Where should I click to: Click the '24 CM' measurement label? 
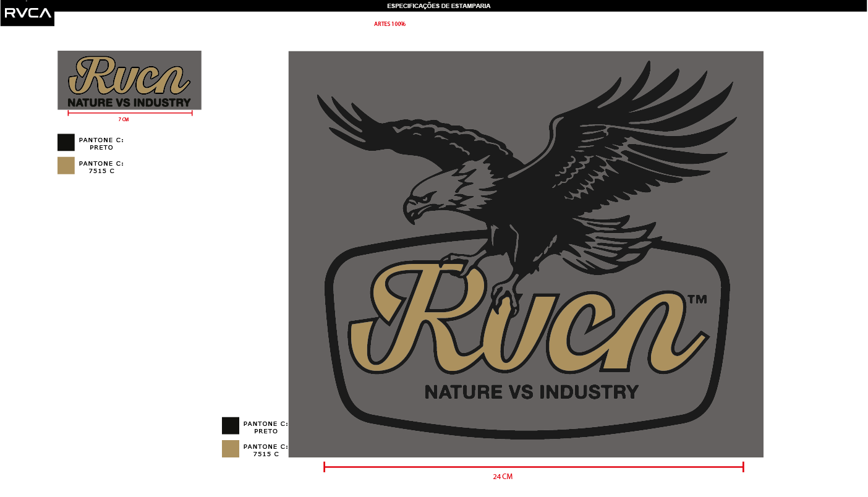503,477
